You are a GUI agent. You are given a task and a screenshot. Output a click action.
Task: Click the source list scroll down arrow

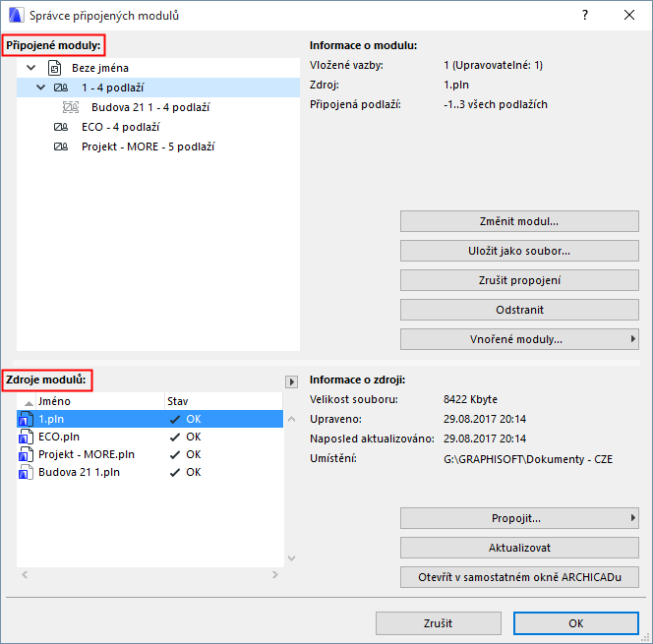(291, 558)
